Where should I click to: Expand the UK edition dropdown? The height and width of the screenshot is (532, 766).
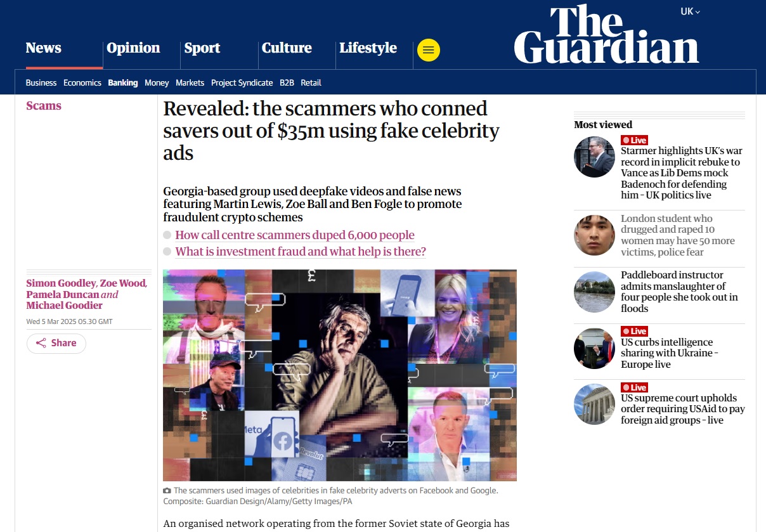[x=690, y=11]
